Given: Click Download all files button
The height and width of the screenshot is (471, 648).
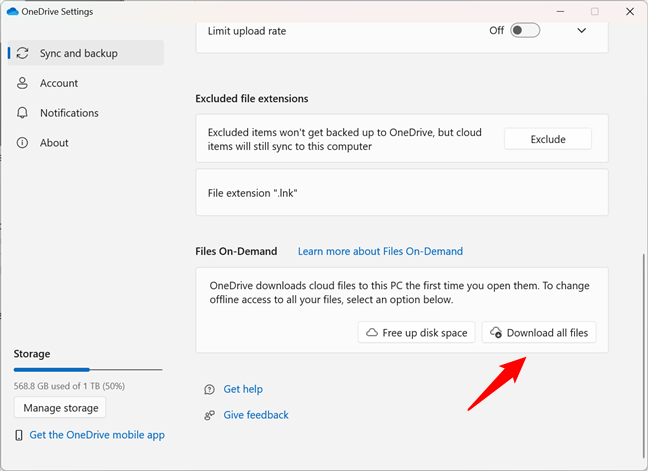Looking at the screenshot, I should [x=539, y=332].
